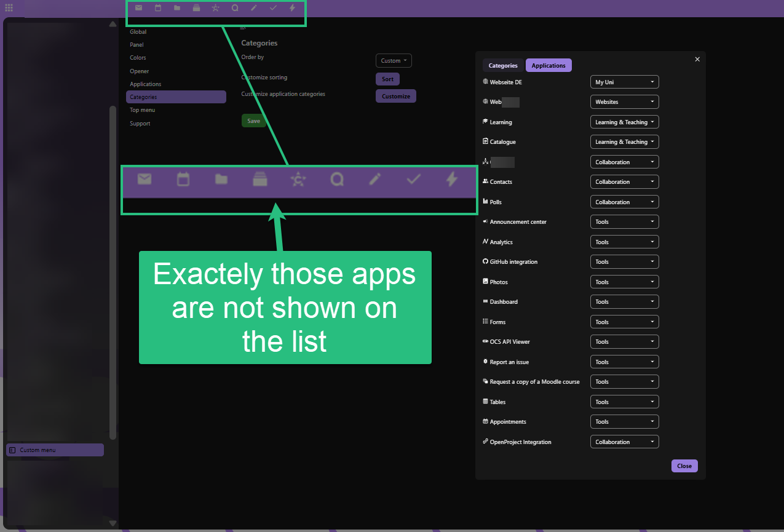
Task: Open Activity lightning icon in the top navigation bar
Action: click(x=292, y=8)
